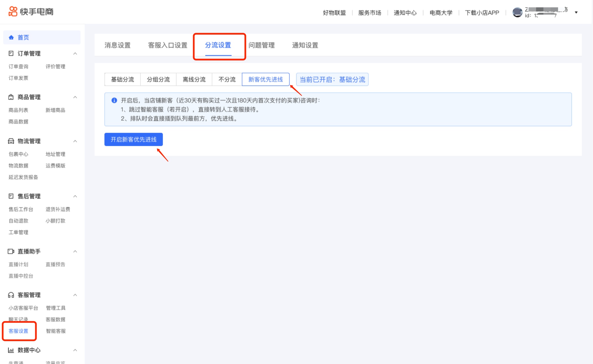Image resolution: width=593 pixels, height=364 pixels.
Task: Switch to the 问题管理 tab
Action: [262, 45]
